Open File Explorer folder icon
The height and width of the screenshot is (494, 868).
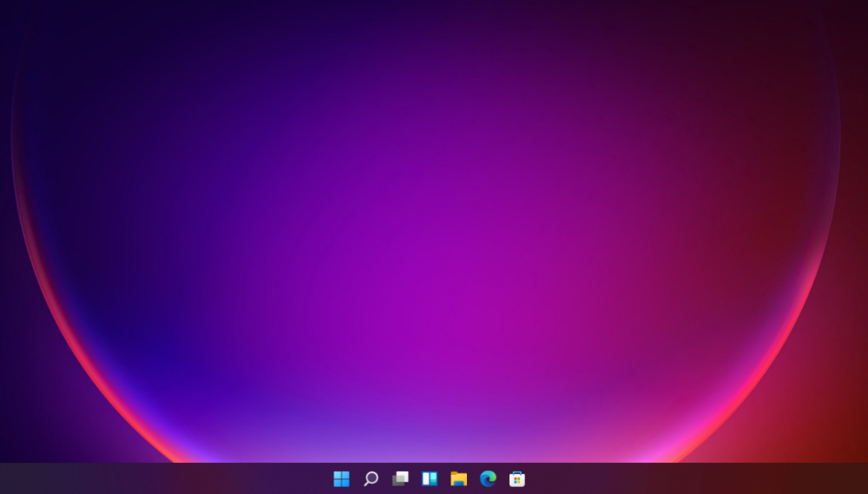tap(459, 478)
